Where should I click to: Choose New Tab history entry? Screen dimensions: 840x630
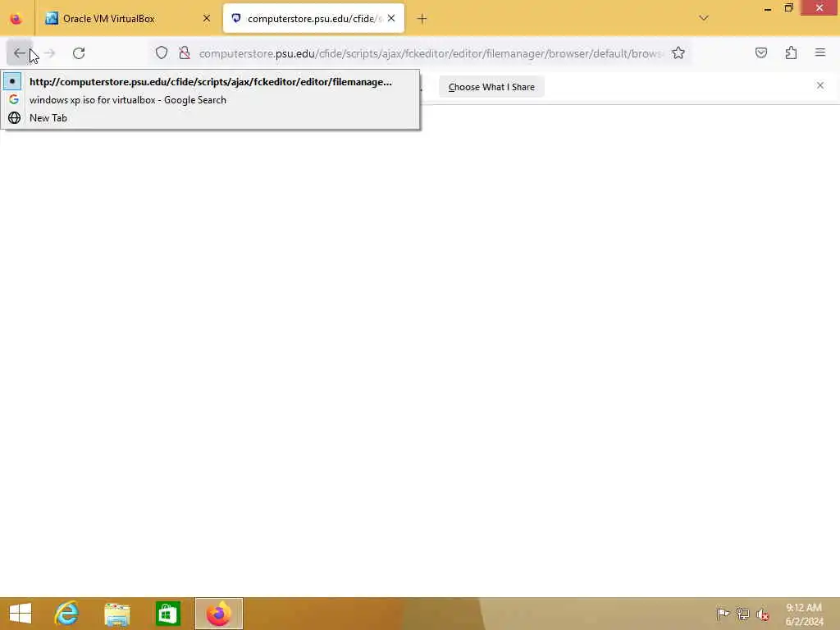pyautogui.click(x=210, y=118)
